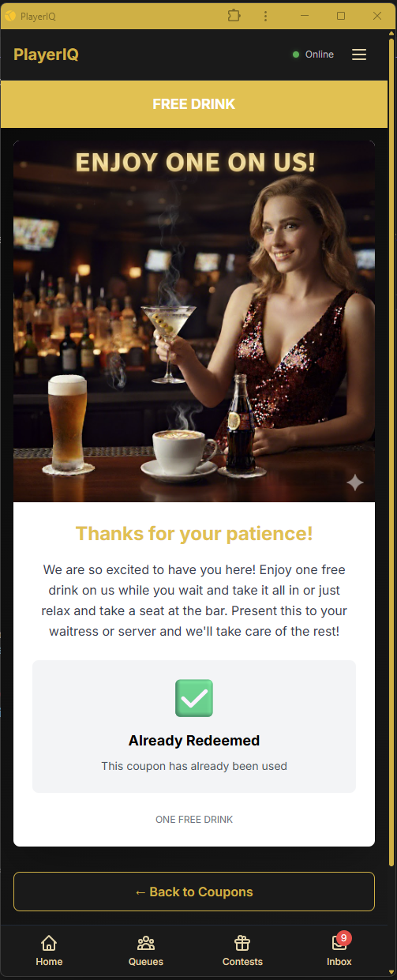
Task: Click the PlayerIQ app icon in title bar
Action: click(x=10, y=16)
